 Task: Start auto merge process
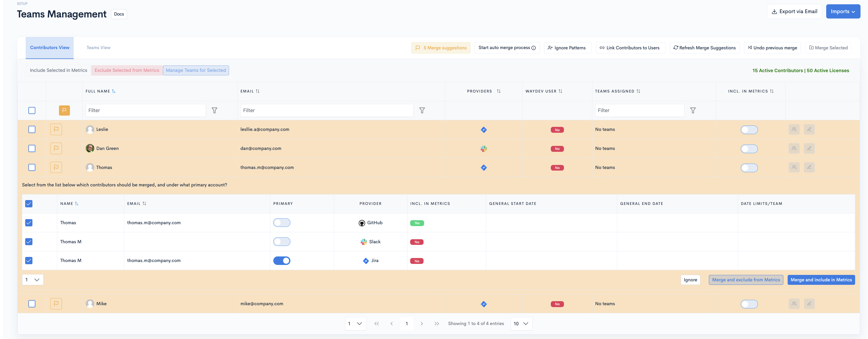[507, 48]
